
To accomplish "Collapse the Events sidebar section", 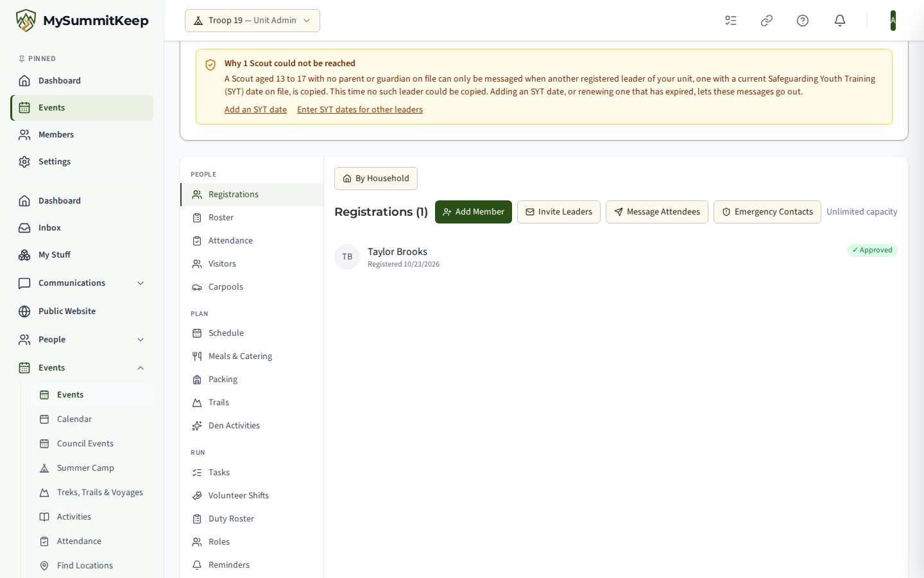I will (x=81, y=368).
